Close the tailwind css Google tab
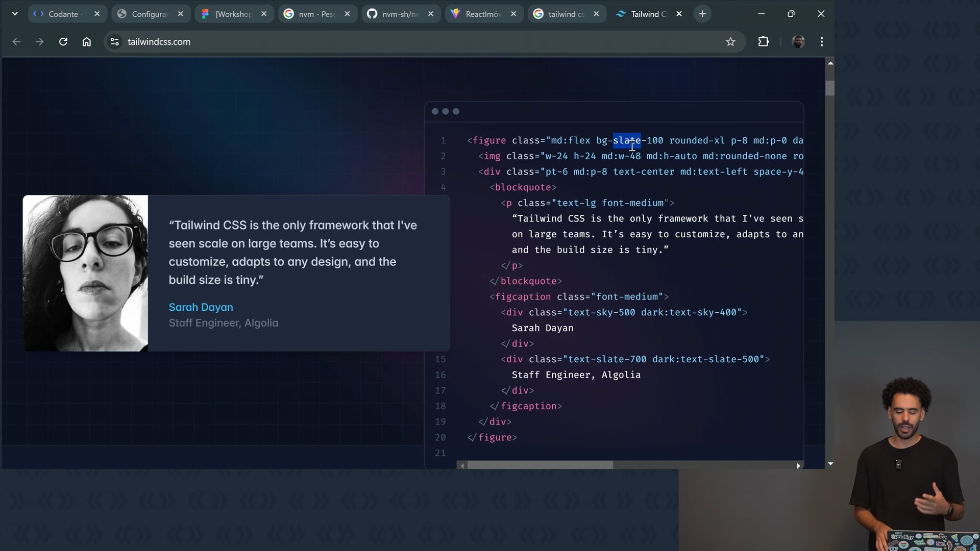 point(596,14)
